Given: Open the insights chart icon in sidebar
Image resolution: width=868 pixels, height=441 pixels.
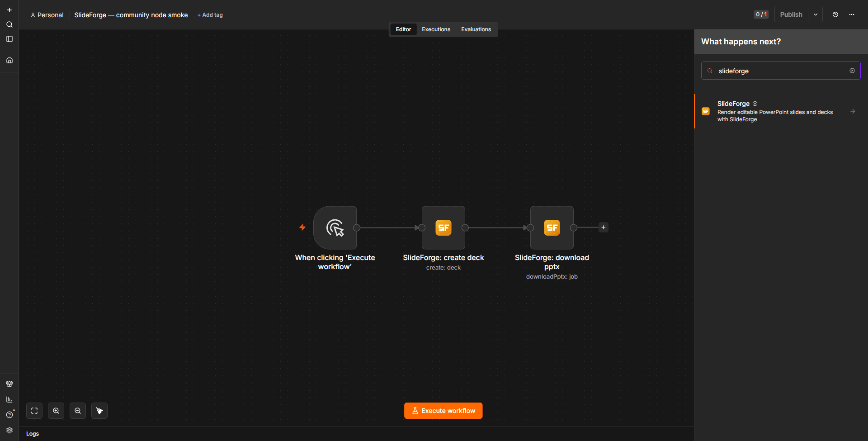Looking at the screenshot, I should [x=9, y=399].
